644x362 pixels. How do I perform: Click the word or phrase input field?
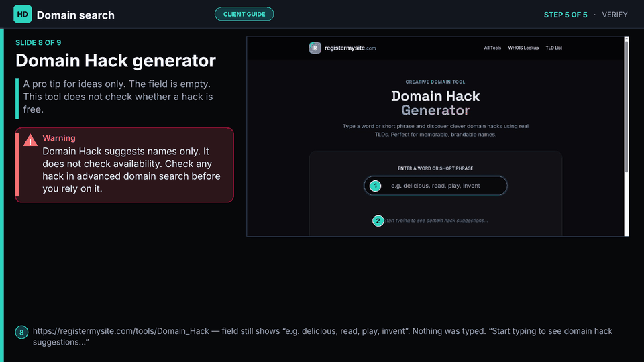435,186
